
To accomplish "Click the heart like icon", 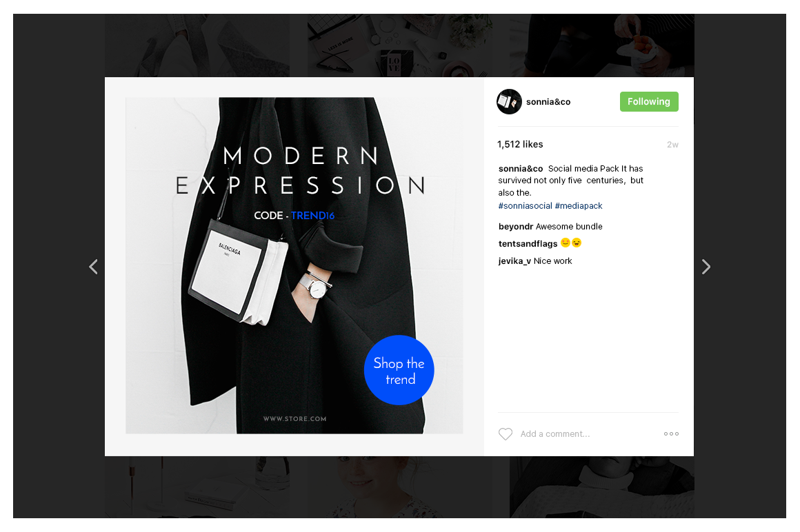I will [505, 433].
